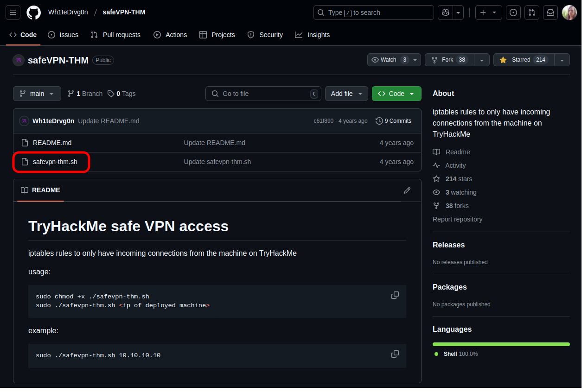The width and height of the screenshot is (588, 392).
Task: Open the Shell 100.0% language link
Action: click(x=456, y=354)
